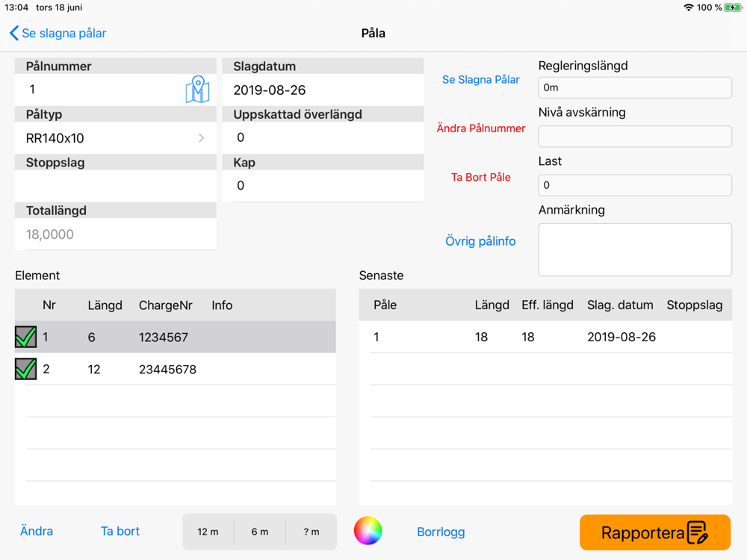The width and height of the screenshot is (747, 560).
Task: Open Övrig pålinfo
Action: click(x=480, y=241)
